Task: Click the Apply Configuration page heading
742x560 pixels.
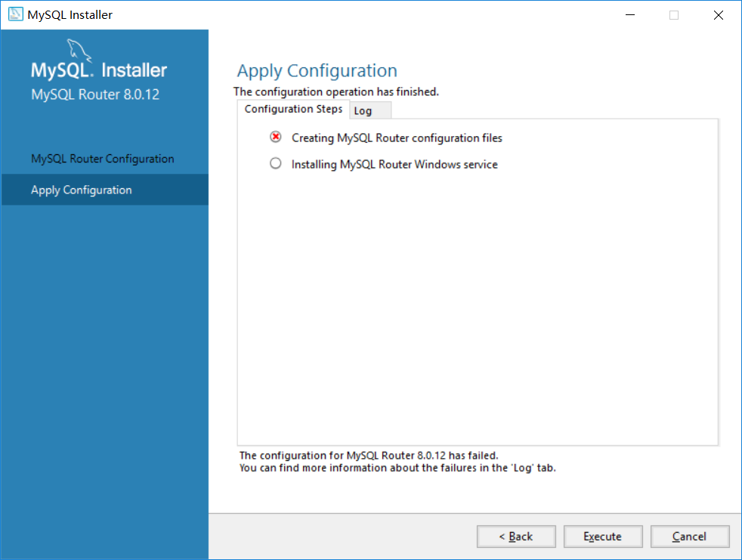Action: [317, 70]
